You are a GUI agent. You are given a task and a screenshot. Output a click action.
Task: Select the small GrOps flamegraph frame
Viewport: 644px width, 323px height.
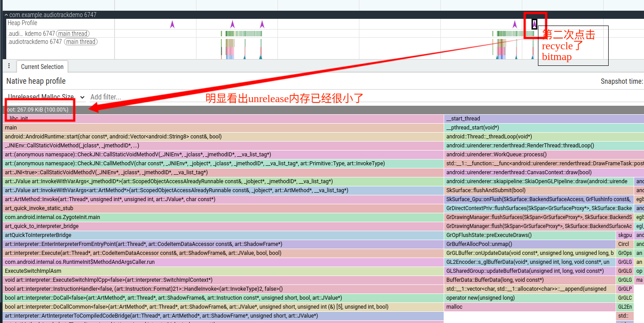625,253
